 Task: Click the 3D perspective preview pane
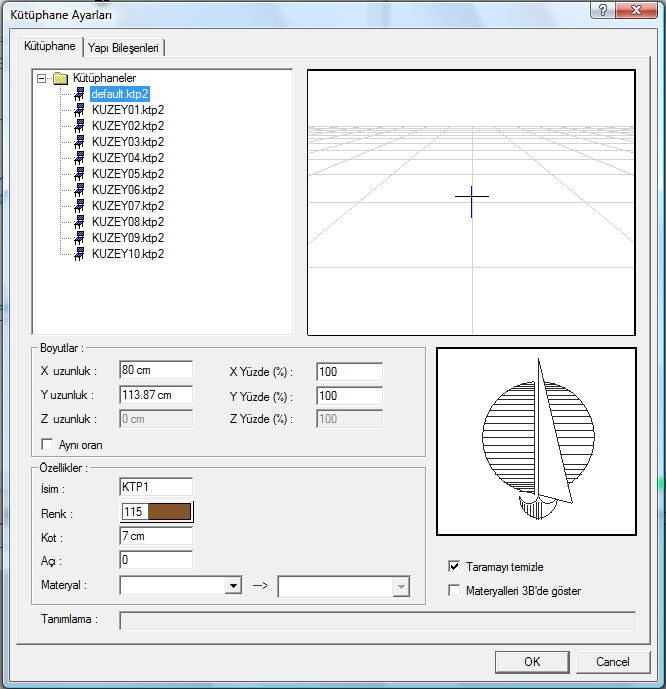pos(471,203)
